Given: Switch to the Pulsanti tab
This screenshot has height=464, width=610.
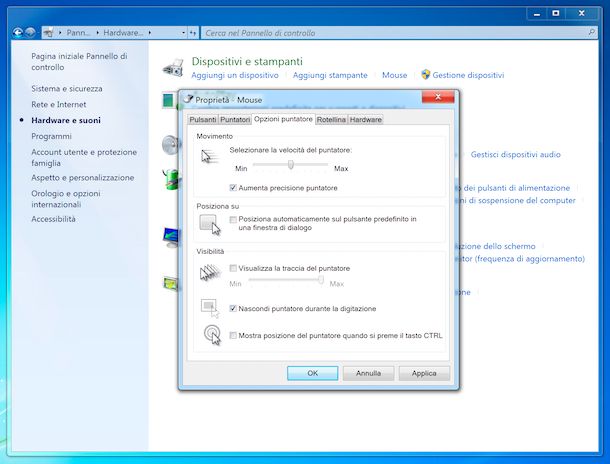Looking at the screenshot, I should (x=203, y=120).
